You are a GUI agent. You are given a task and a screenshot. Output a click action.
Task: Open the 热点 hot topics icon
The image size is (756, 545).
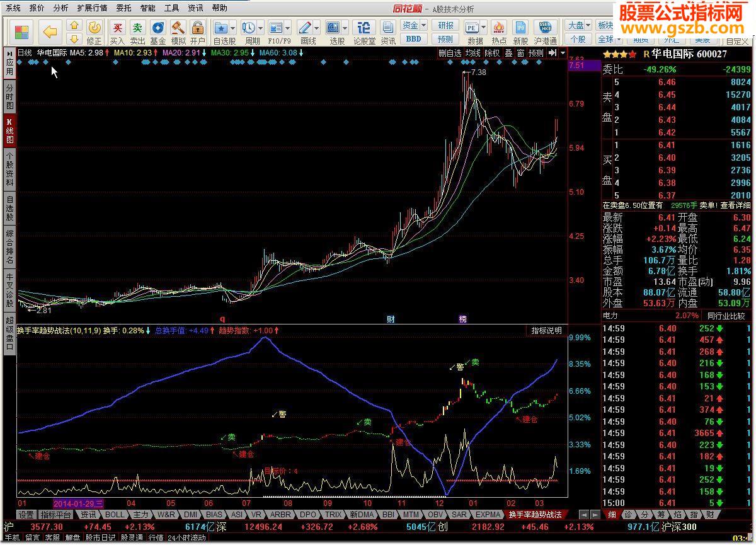[x=499, y=28]
